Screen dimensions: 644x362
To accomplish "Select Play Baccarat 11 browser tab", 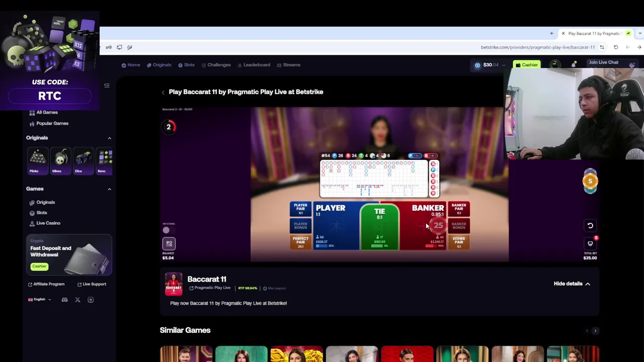I will [596, 34].
